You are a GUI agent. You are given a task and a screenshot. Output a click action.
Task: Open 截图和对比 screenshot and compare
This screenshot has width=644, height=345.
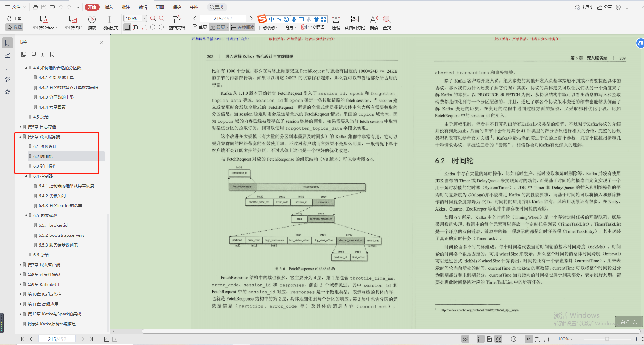click(x=355, y=23)
